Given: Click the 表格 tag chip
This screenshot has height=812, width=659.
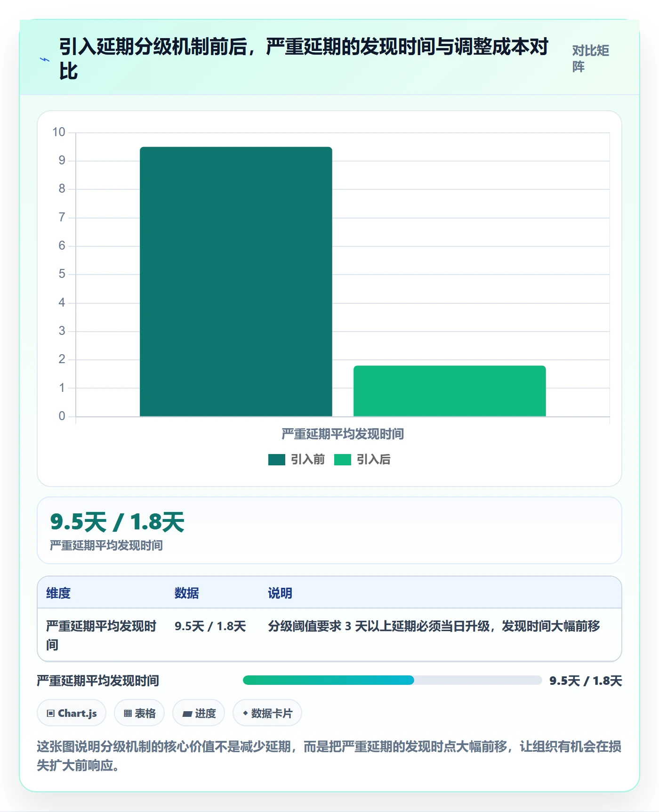Looking at the screenshot, I should click(x=139, y=713).
